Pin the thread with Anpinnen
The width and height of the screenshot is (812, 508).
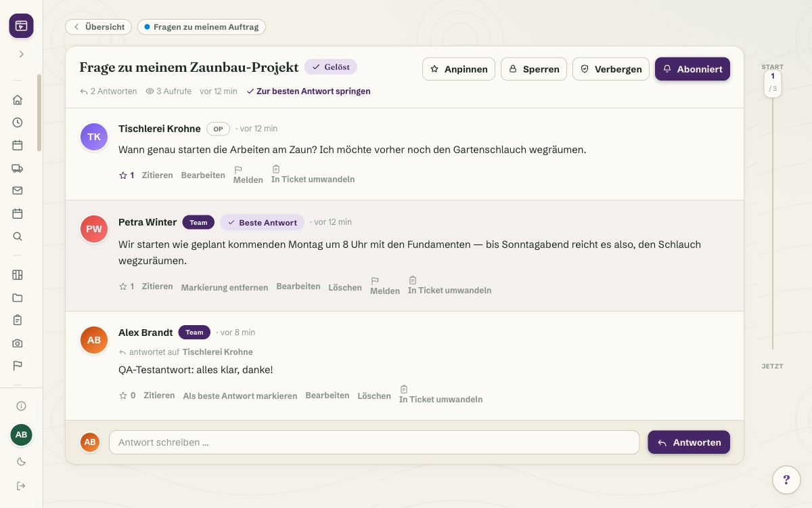[459, 69]
